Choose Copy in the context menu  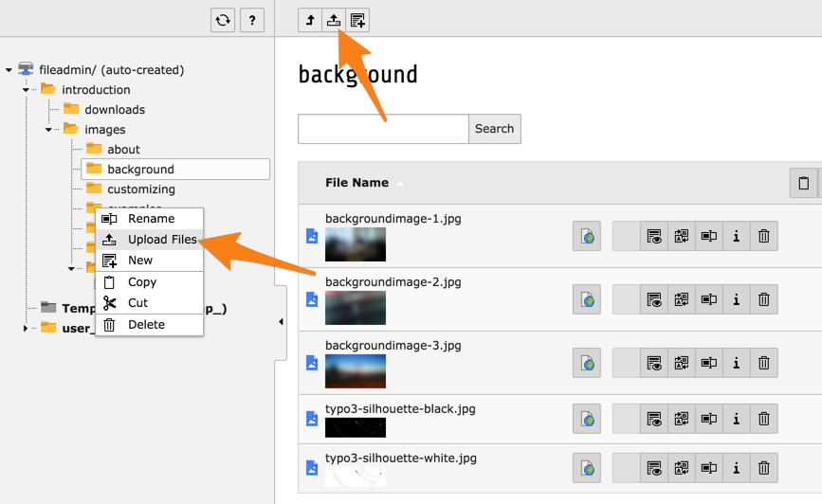tap(150, 282)
